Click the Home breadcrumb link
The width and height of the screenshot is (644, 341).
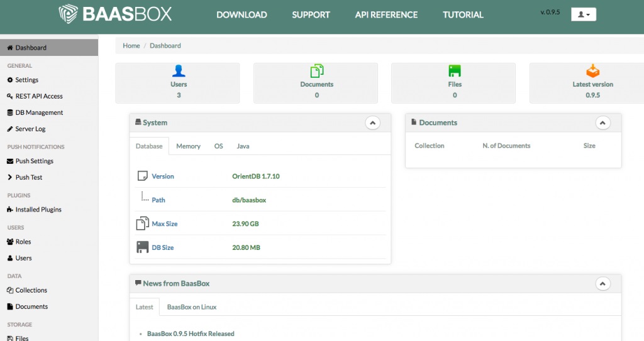click(131, 46)
